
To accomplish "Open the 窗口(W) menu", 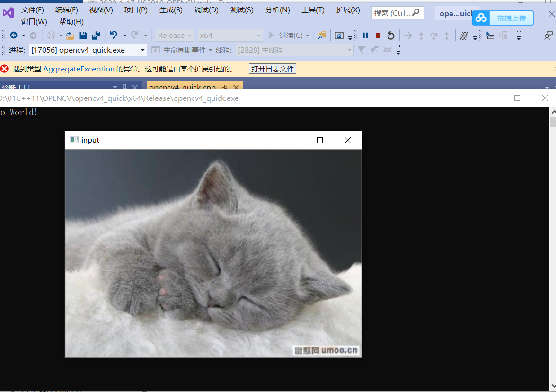I will pos(34,22).
